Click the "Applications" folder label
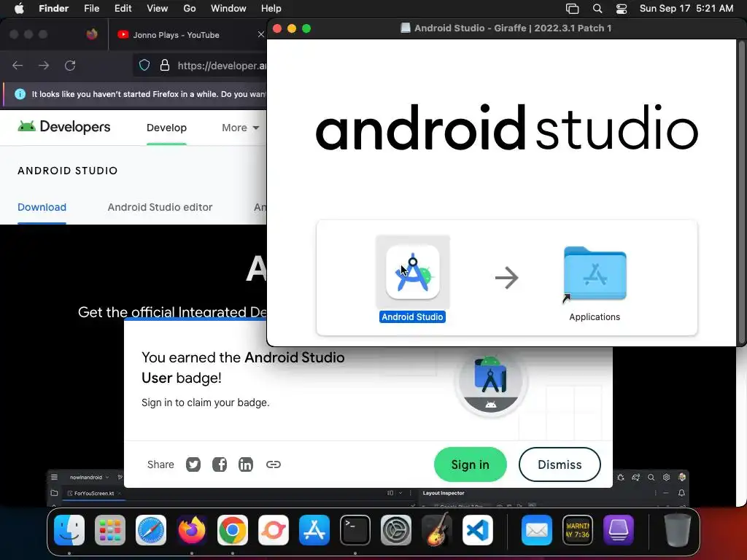The height and width of the screenshot is (560, 747). 595,316
